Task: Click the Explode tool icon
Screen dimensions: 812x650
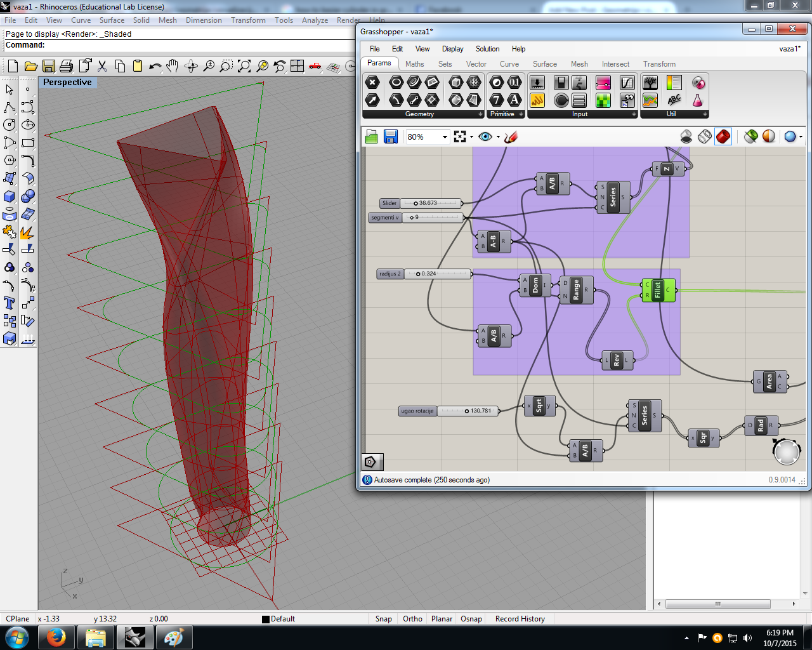Action: click(27, 232)
